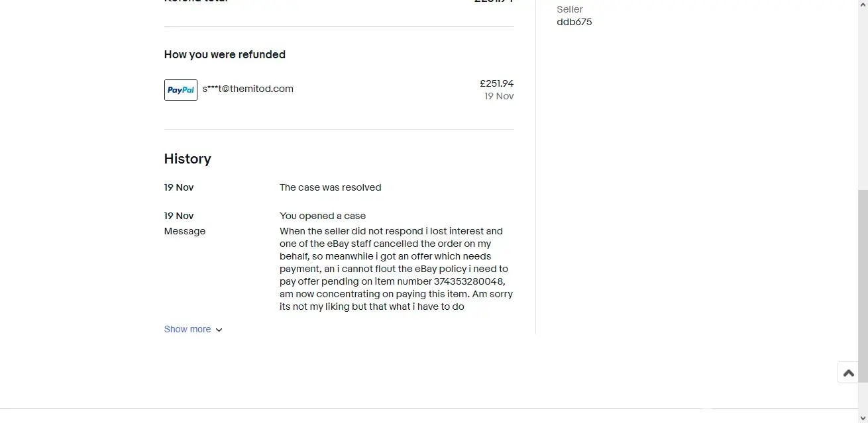Click the date beside "You opened a case"
868x423 pixels.
click(x=179, y=216)
